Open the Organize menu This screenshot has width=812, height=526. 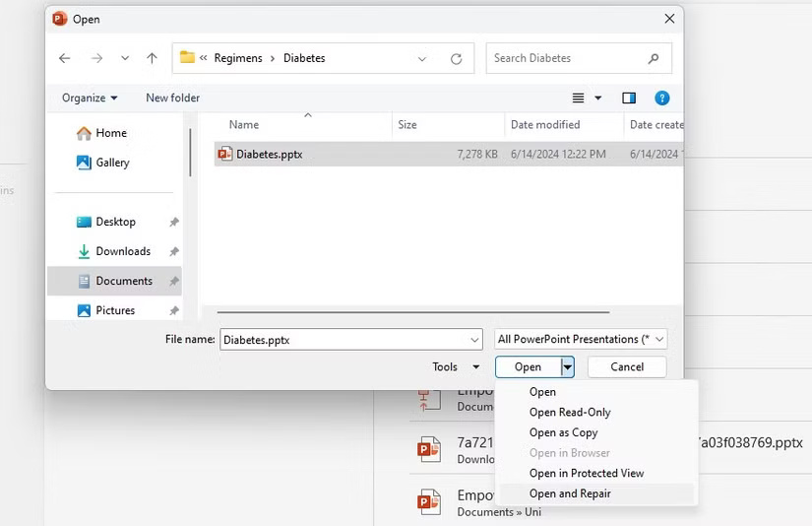90,98
